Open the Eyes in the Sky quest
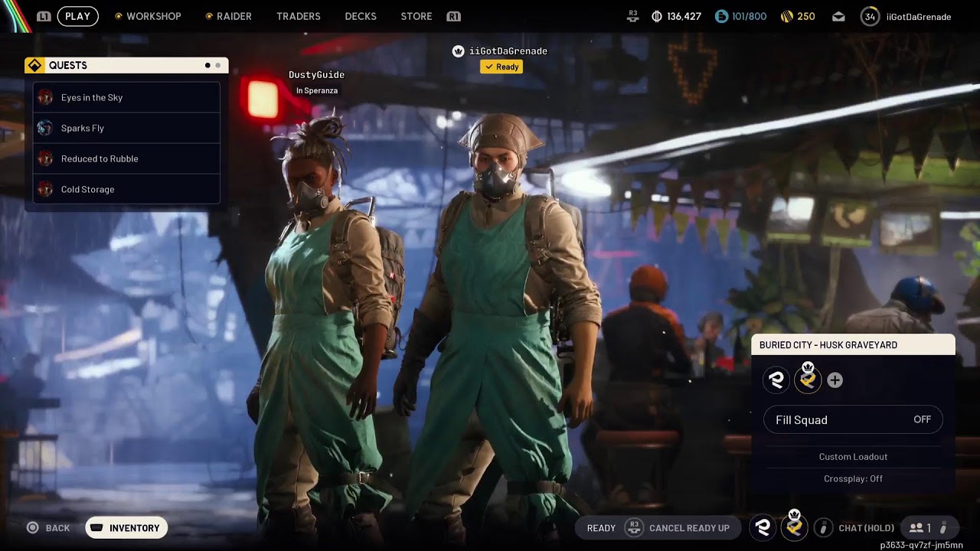 tap(126, 97)
